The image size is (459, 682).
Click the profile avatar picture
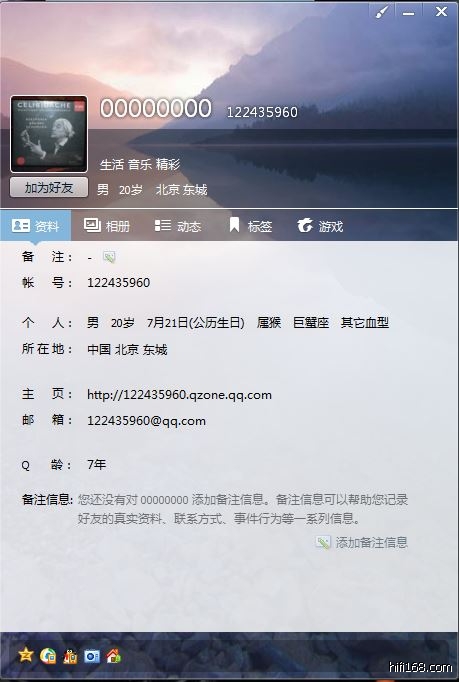(x=49, y=134)
